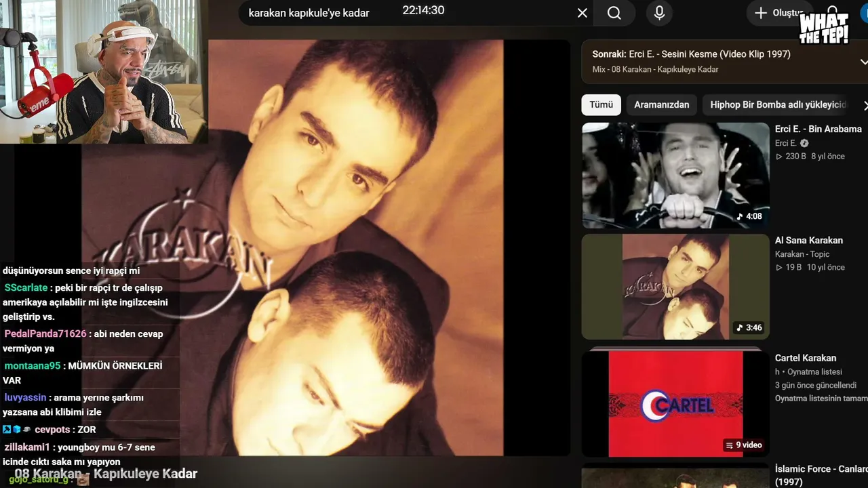Visit the Erci E. channel name
This screenshot has width=868, height=488.
786,143
